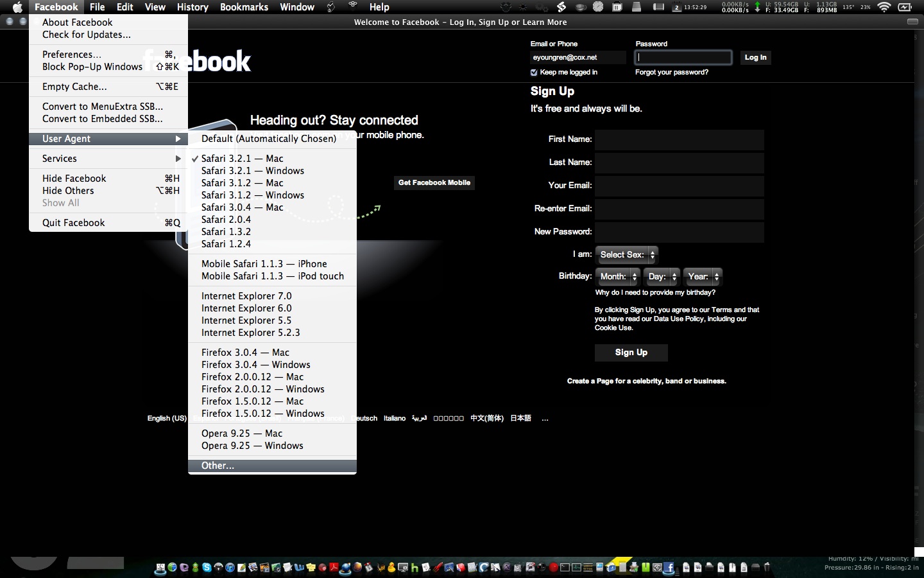Choose Hide Others menu item
The height and width of the screenshot is (578, 924).
coord(108,191)
